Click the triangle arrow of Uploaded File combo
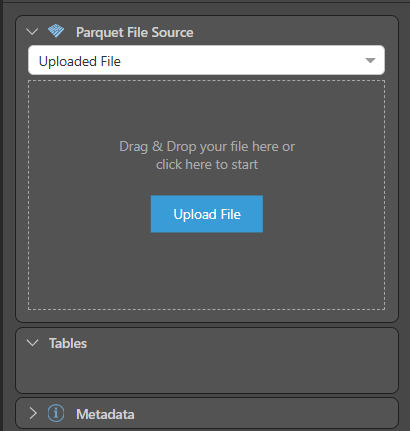Image resolution: width=410 pixels, height=431 pixels. 370,60
